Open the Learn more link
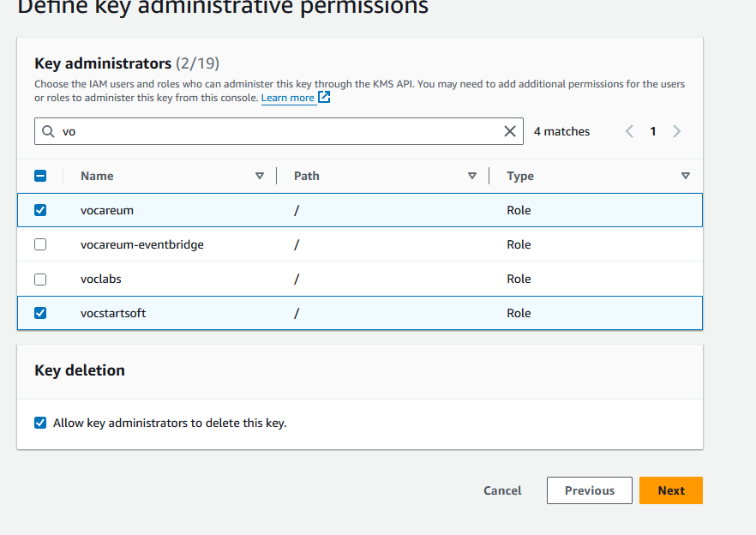The image size is (756, 535). coord(287,98)
